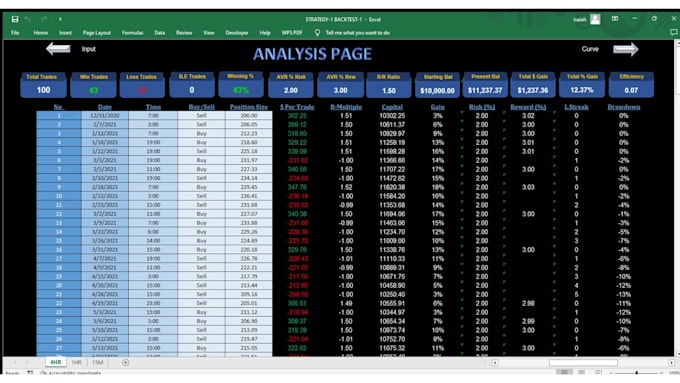Open the Help ribbon tab
Image resolution: width=680 pixels, height=383 pixels.
point(265,33)
